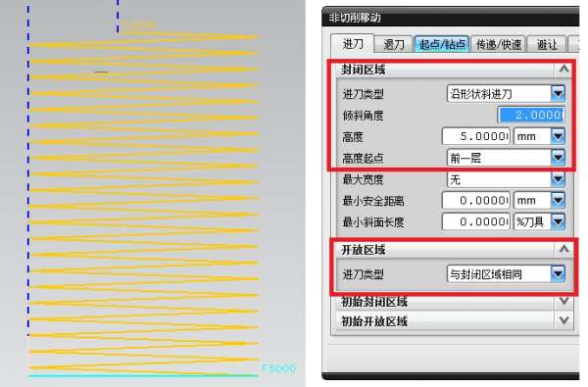
Task: Open the 退刀 tab
Action: (x=394, y=45)
